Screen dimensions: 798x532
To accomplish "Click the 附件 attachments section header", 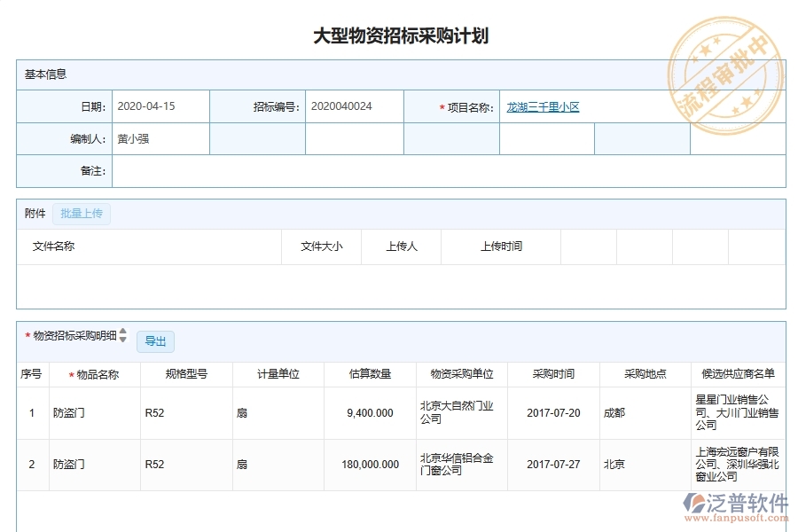I will 33,213.
